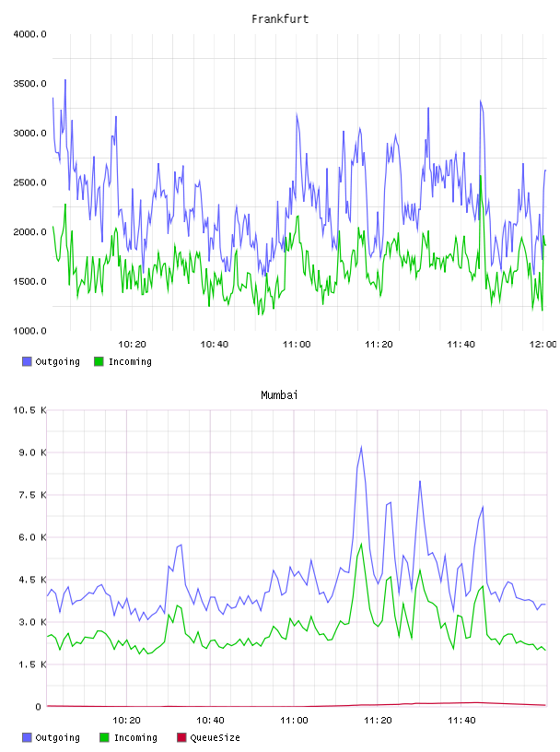This screenshot has width=560, height=752.
Task: Click the green Incoming swatch in Mumbai legend
Action: (104, 737)
